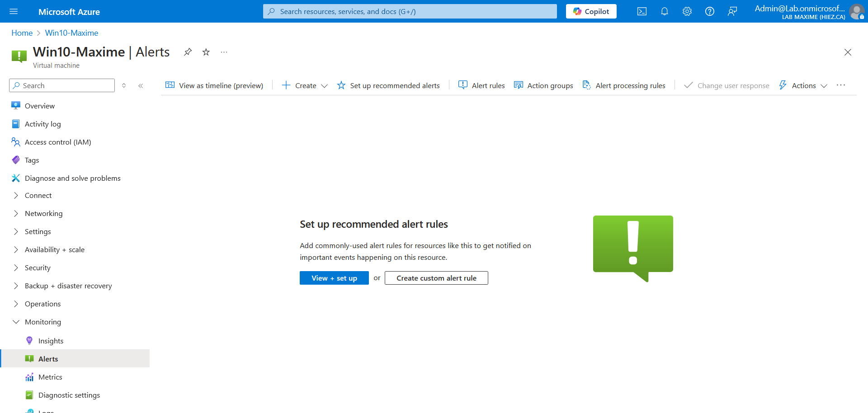Expand the Backup + disaster recovery group
868x413 pixels.
(x=68, y=286)
